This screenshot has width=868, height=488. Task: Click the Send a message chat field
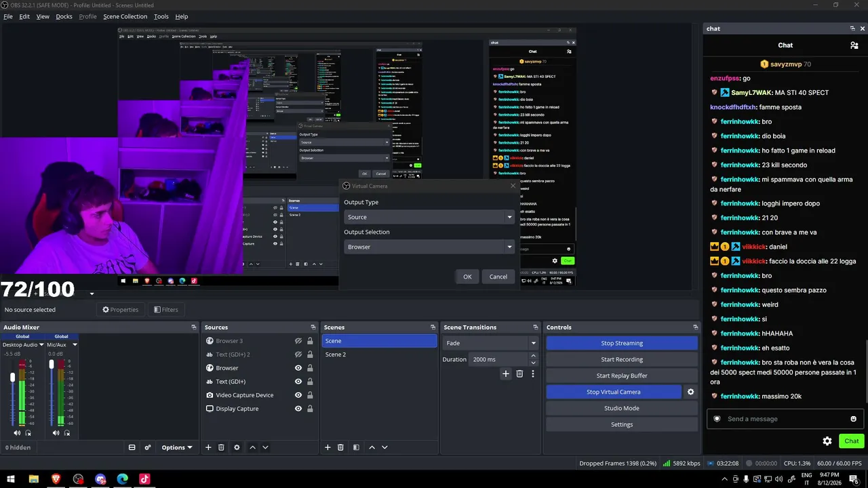785,419
